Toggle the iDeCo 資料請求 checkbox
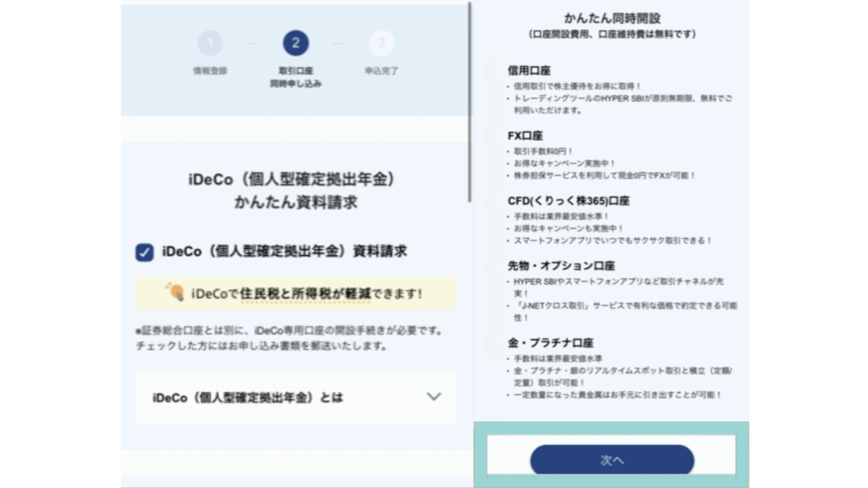This screenshot has width=868, height=488. [144, 252]
